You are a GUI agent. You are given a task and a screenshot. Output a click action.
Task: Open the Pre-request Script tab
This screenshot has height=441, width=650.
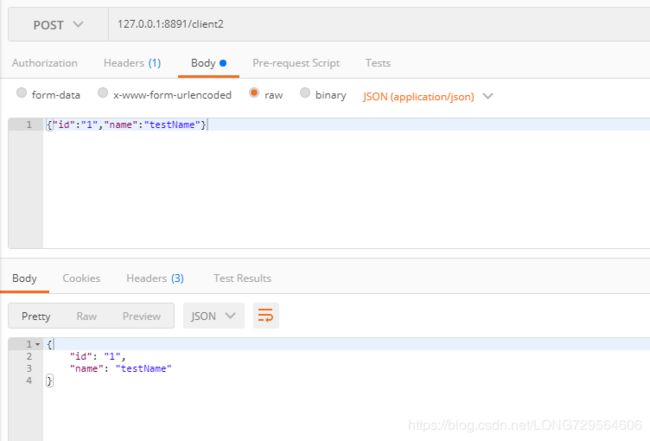296,63
